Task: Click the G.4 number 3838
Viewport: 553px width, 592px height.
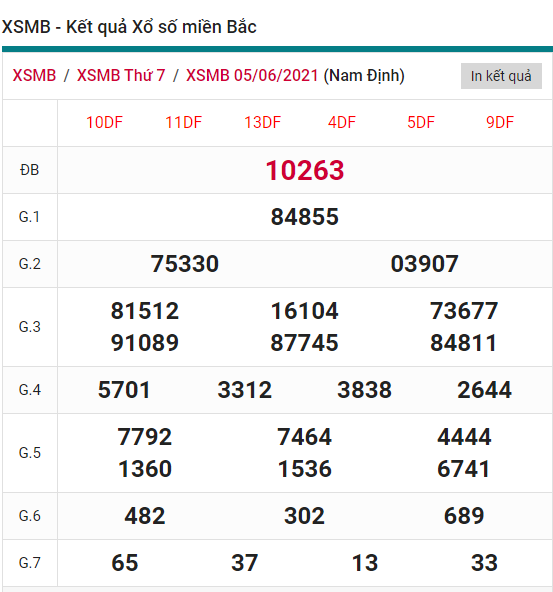Action: click(365, 390)
